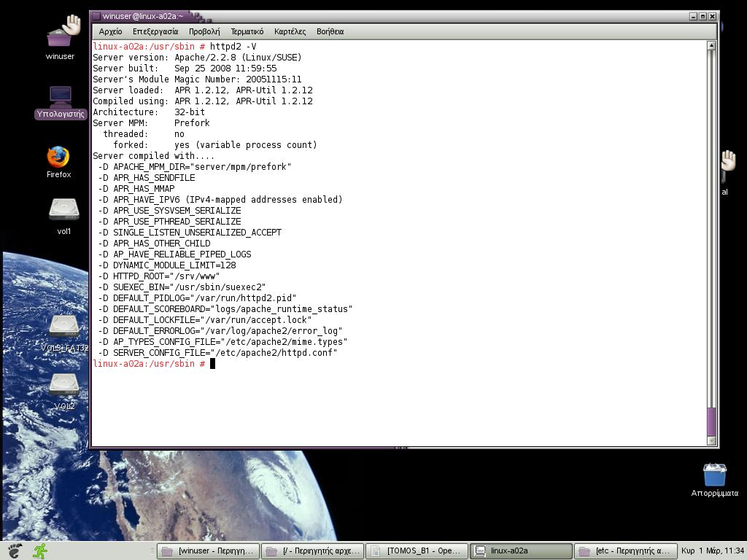
Task: Click the AP_TYPES_CONFIG_FILE mime.types line
Action: [x=222, y=343]
